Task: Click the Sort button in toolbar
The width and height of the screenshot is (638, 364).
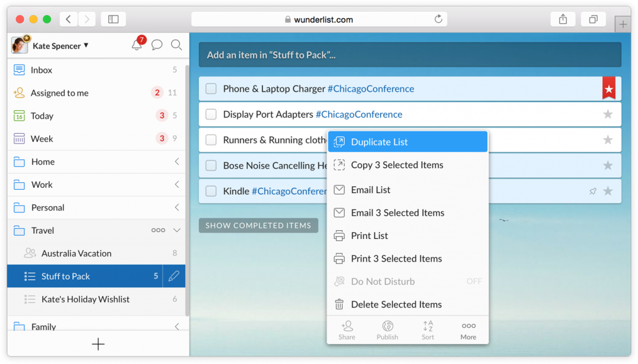Action: [427, 330]
